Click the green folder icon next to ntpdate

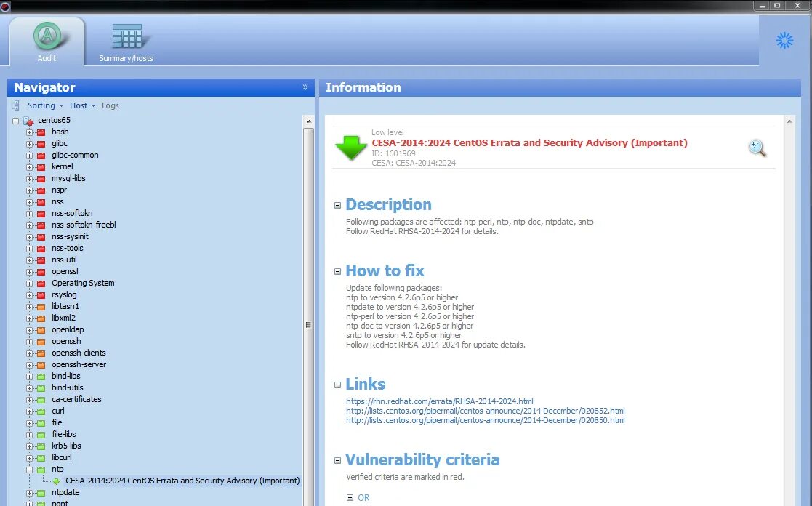pyautogui.click(x=41, y=493)
